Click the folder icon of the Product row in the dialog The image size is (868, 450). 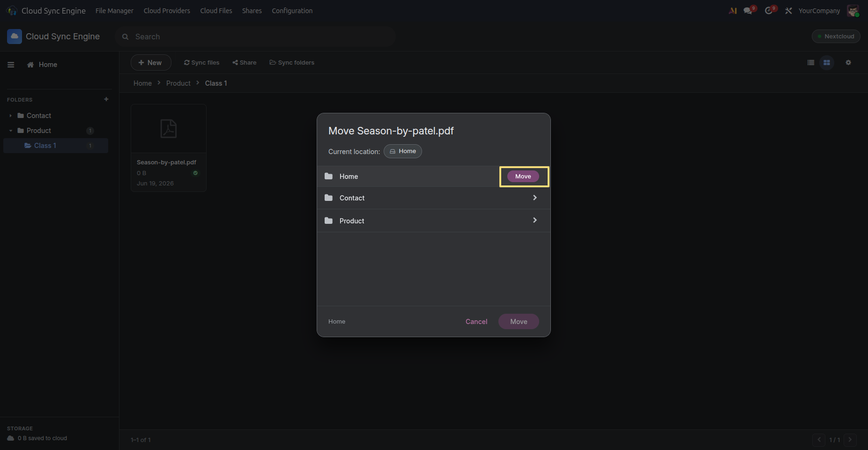click(x=329, y=221)
